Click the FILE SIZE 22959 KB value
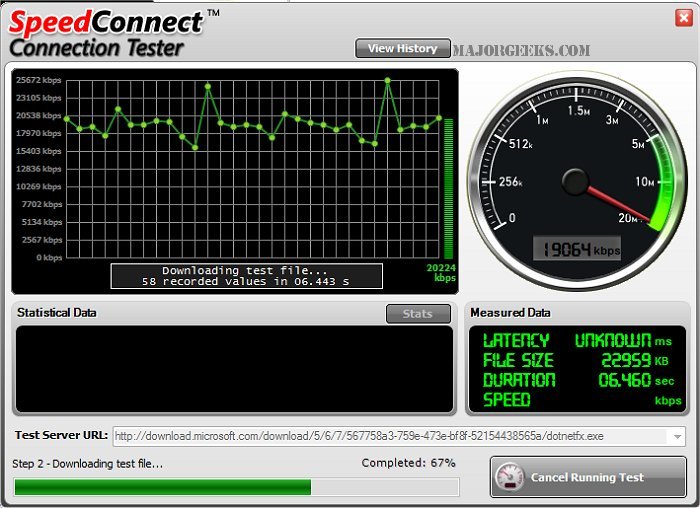The width and height of the screenshot is (700, 508). pyautogui.click(x=634, y=360)
